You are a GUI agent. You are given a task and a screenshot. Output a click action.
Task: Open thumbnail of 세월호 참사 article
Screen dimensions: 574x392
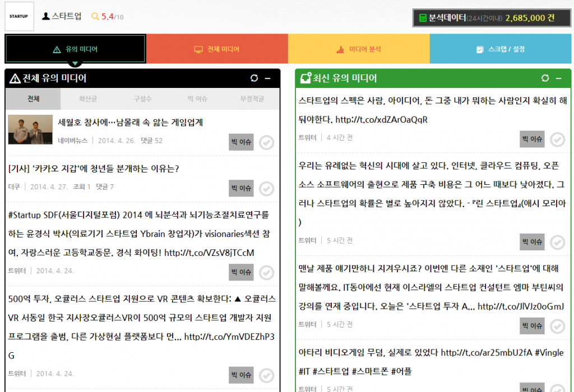(x=30, y=129)
